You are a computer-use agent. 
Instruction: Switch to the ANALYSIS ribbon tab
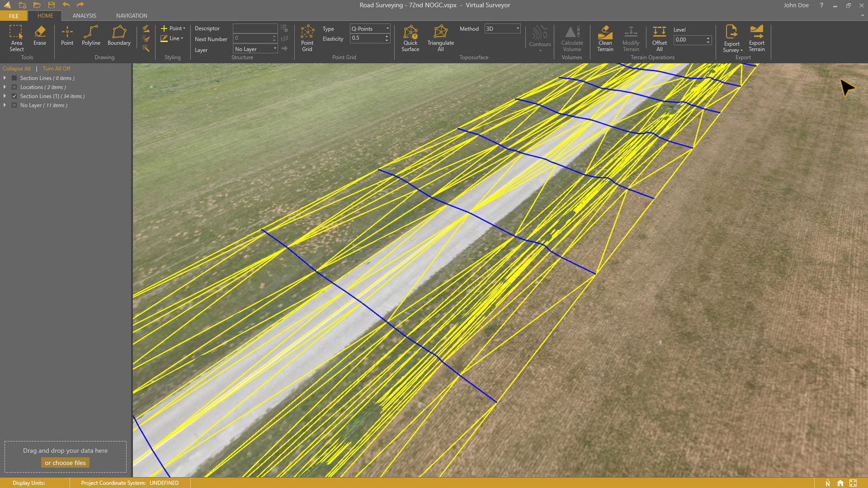pos(84,15)
